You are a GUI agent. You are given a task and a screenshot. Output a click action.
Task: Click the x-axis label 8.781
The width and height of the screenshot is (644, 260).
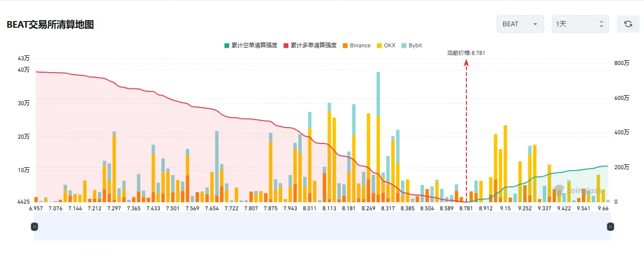tap(466, 208)
